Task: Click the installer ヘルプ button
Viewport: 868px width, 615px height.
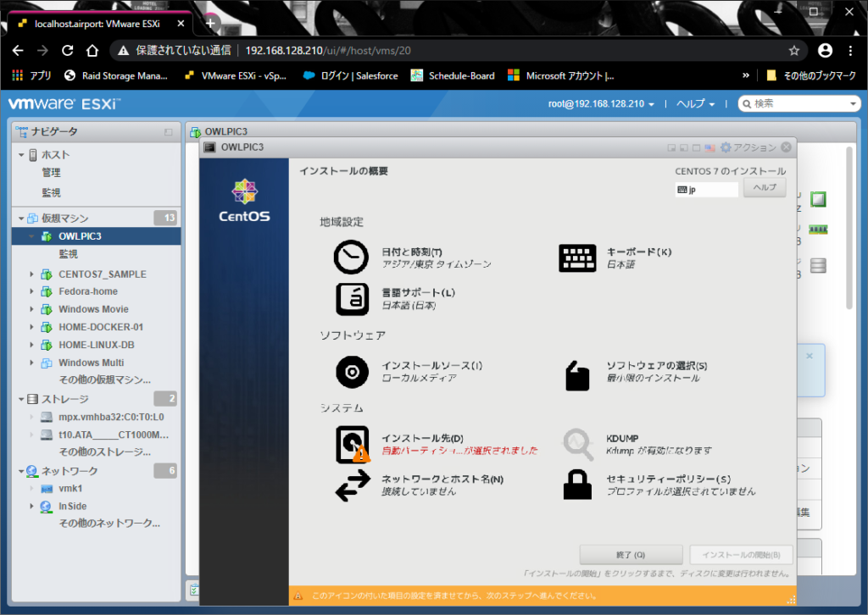Action: click(x=765, y=187)
